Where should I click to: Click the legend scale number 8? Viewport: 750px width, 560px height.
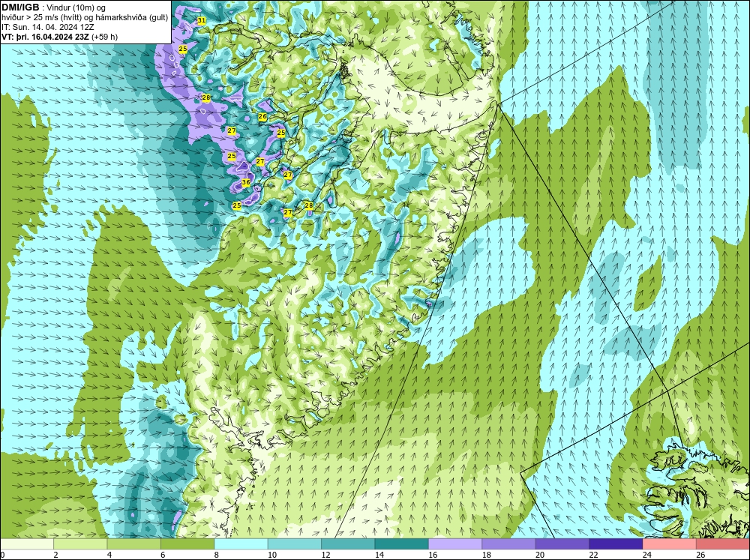coord(217,555)
